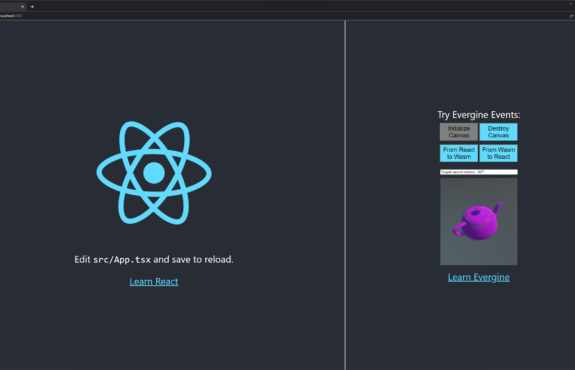Open a new browser tab
The height and width of the screenshot is (370, 575).
[x=32, y=7]
